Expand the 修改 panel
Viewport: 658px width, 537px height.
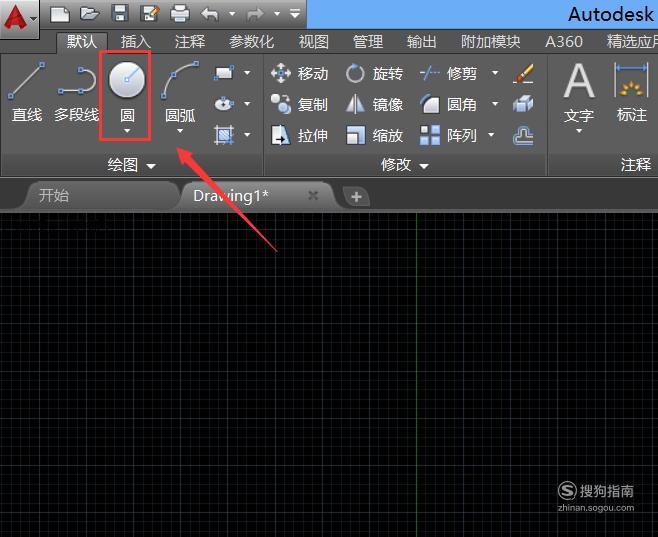(405, 165)
